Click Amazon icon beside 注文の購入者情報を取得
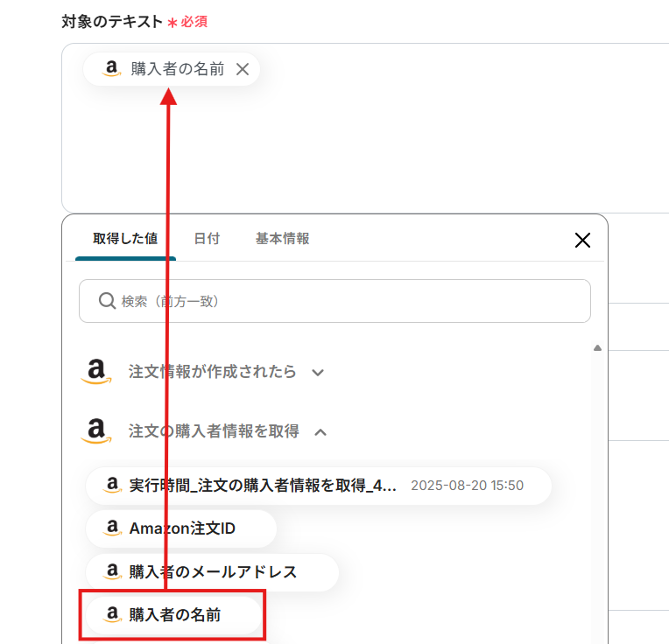This screenshot has height=644, width=669. (x=96, y=430)
